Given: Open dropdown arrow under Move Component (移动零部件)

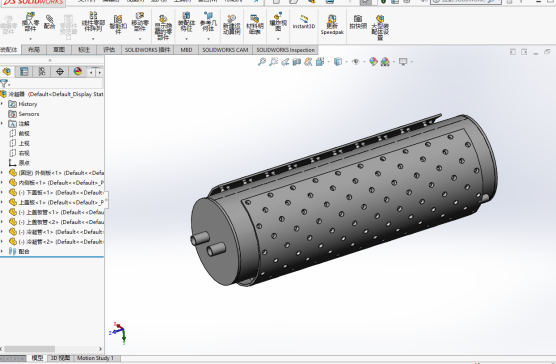Looking at the screenshot, I should click(140, 39).
